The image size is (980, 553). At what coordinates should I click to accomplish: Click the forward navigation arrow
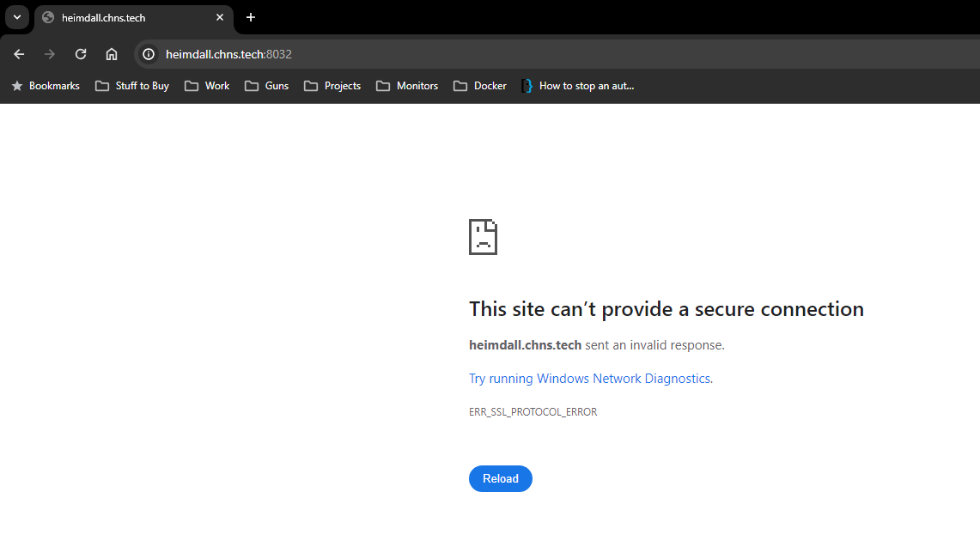tap(49, 53)
